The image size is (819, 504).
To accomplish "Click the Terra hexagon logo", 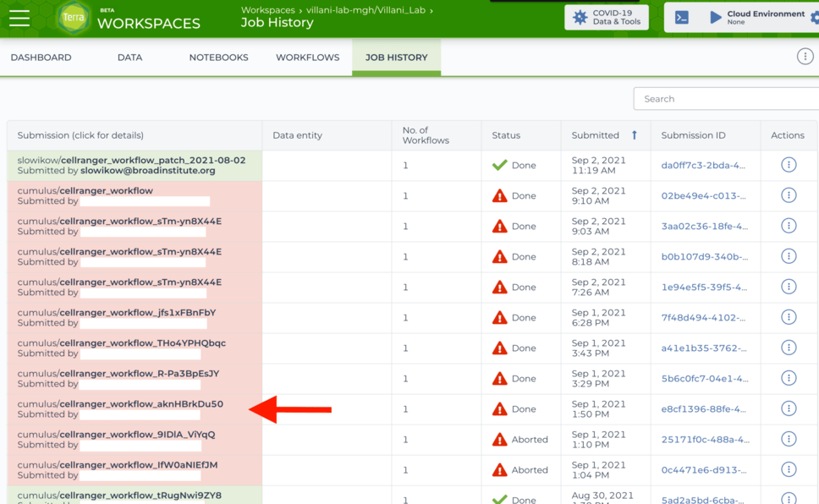I will pyautogui.click(x=74, y=18).
